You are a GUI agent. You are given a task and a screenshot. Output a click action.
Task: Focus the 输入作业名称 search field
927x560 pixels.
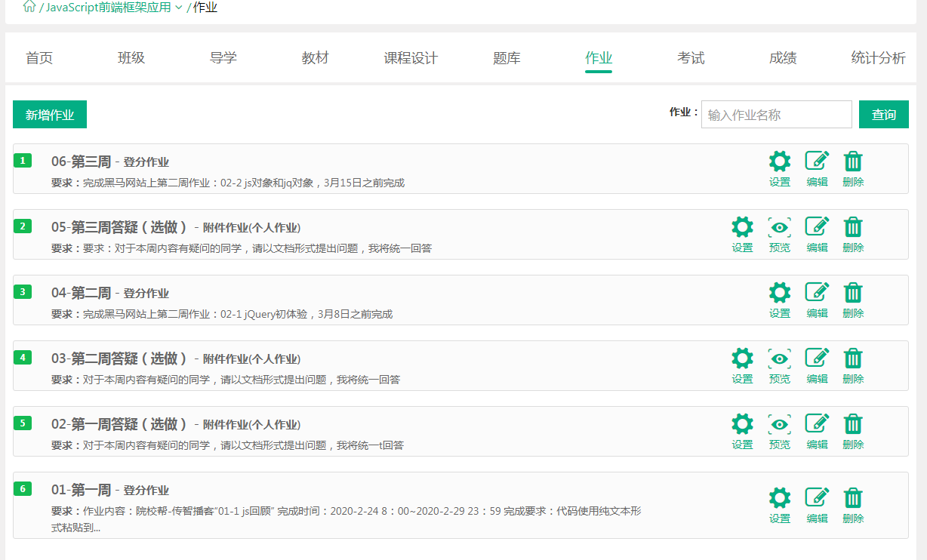[x=776, y=115]
